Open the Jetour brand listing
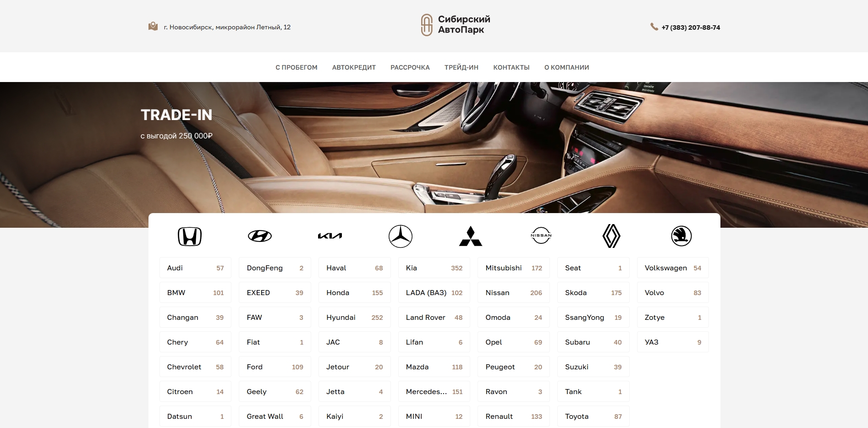The image size is (868, 428). [x=355, y=367]
